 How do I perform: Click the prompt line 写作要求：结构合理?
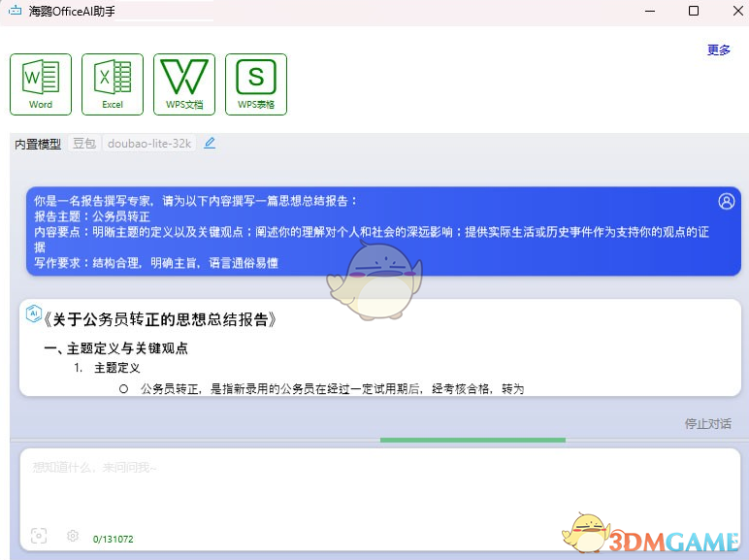tap(156, 263)
